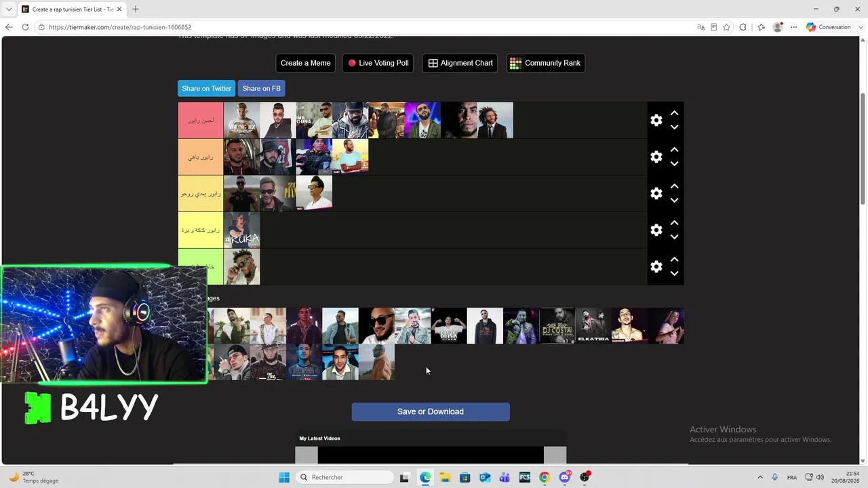868x488 pixels.
Task: Show hidden system tray icons
Action: pyautogui.click(x=760, y=477)
